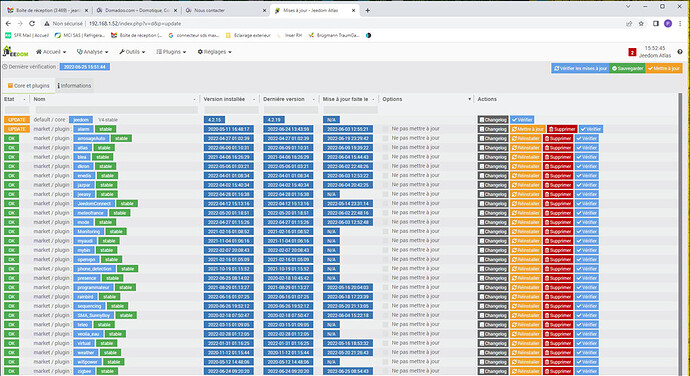
Task: Open the red notification counter badge
Action: pos(632,52)
